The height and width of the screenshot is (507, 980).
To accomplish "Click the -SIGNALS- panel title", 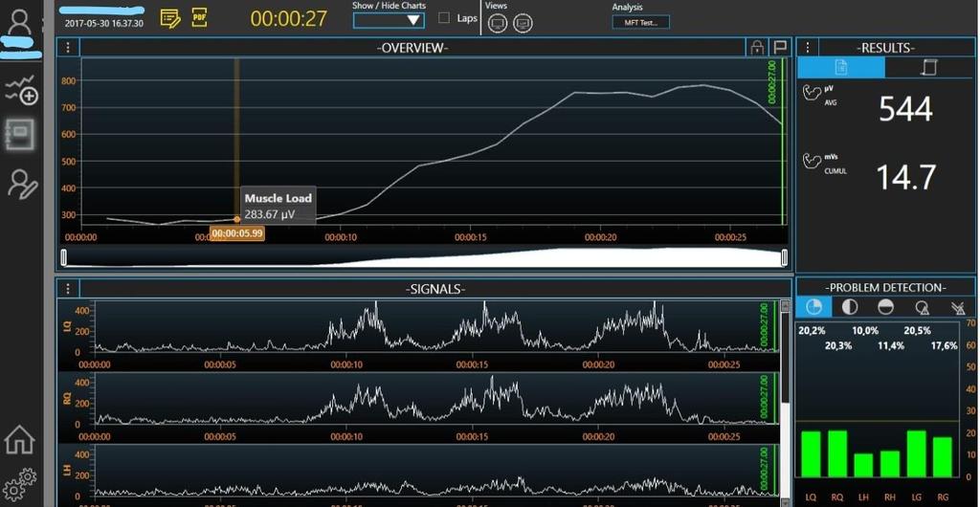I will (x=435, y=289).
